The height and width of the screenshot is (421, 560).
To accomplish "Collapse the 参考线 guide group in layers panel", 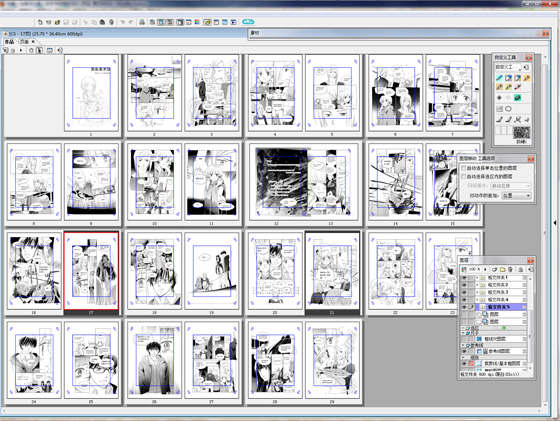I will (x=463, y=345).
